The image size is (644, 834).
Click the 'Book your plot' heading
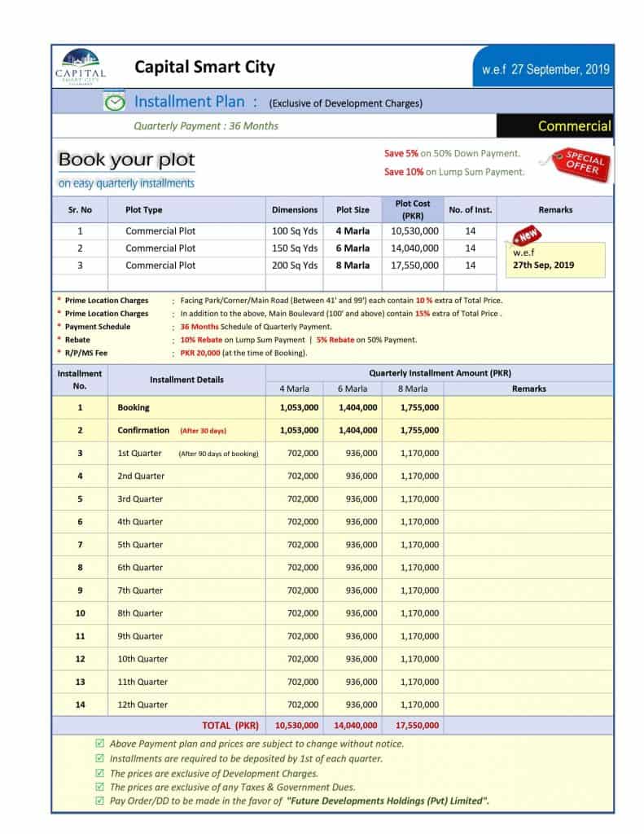tap(126, 160)
